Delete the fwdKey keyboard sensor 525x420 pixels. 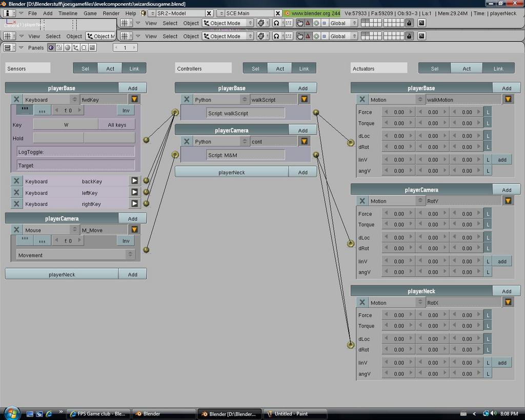[16, 99]
